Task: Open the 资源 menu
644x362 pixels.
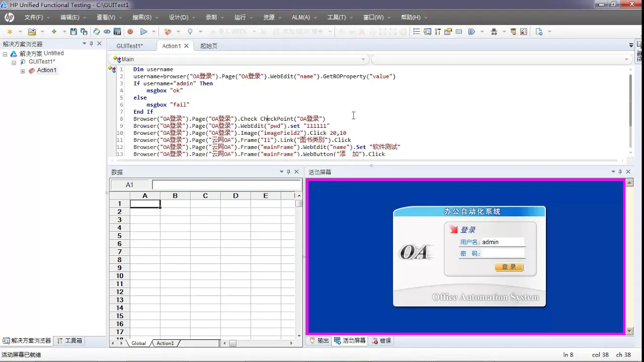Action: tap(269, 18)
